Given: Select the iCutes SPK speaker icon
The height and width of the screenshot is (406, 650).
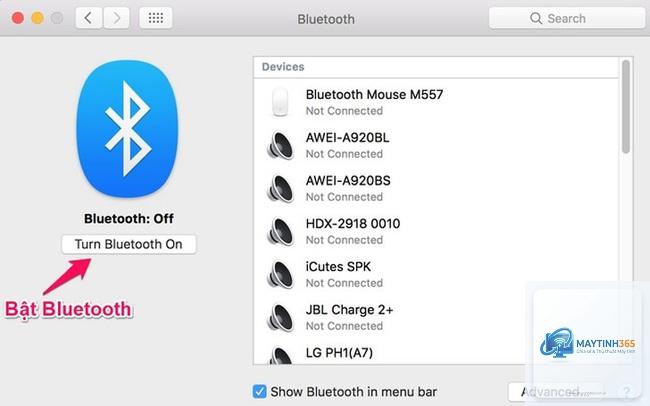Looking at the screenshot, I should [280, 274].
